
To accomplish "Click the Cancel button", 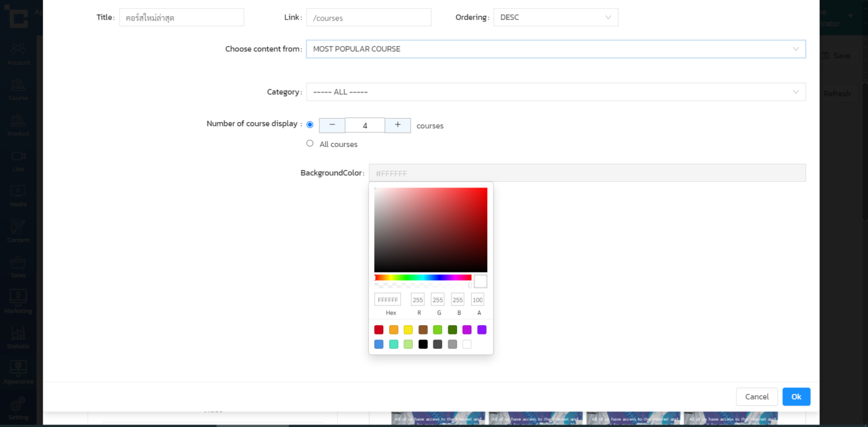I will tap(756, 397).
